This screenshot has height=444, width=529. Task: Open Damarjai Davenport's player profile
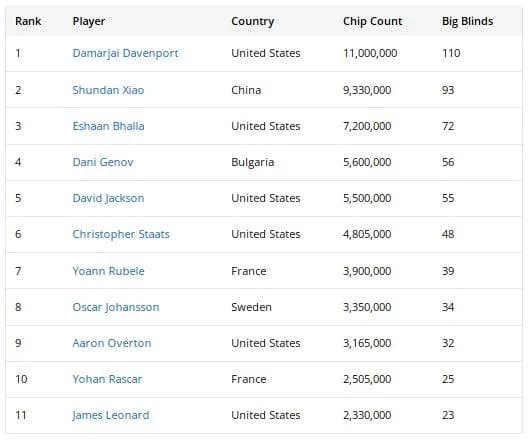tap(126, 53)
